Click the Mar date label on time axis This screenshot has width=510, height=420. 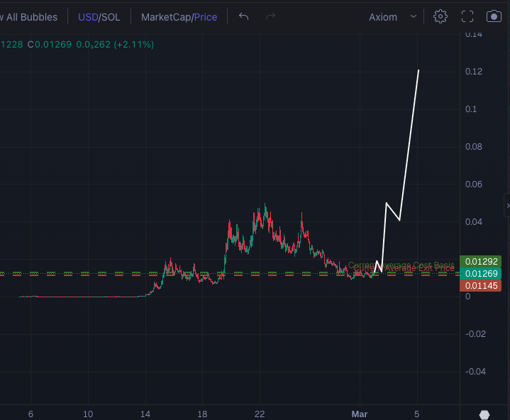360,414
